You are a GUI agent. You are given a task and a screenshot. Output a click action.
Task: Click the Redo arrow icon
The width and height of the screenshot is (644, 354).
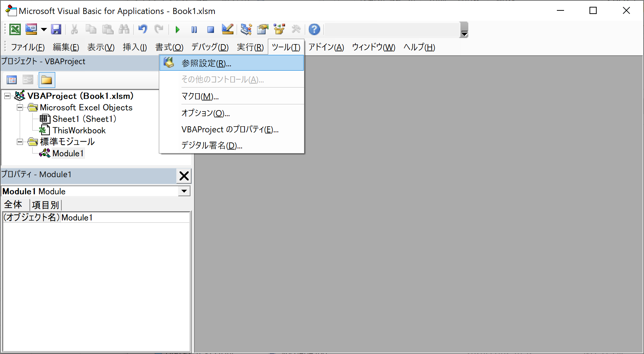pos(158,29)
